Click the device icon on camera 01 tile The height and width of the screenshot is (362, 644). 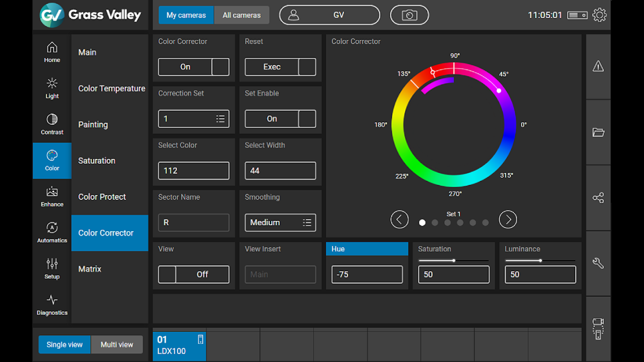pos(200,339)
